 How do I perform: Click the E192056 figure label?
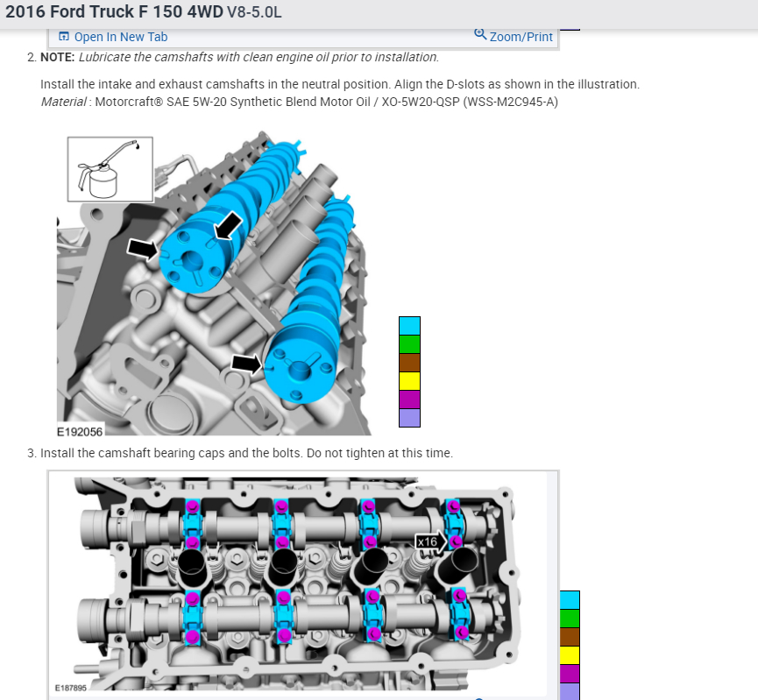[80, 432]
